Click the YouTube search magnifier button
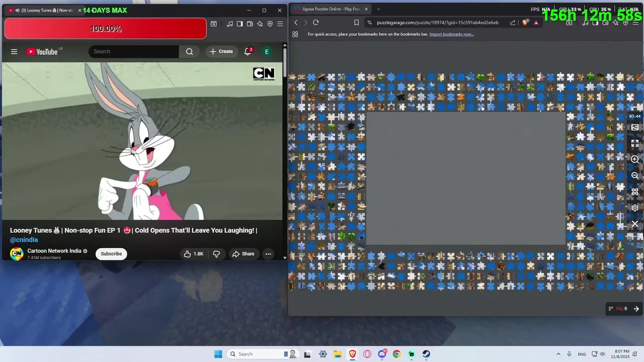Screen dimensions: 644x362 189,51
